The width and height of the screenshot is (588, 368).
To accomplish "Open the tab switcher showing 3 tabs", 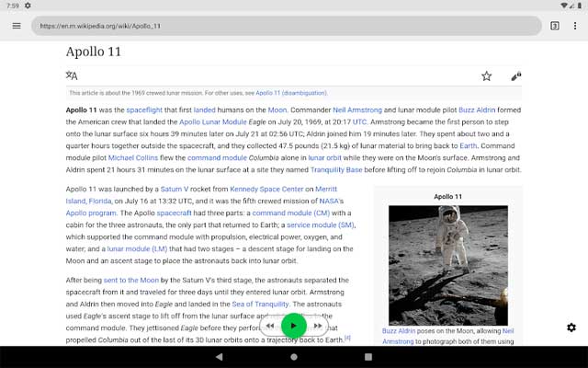I will pyautogui.click(x=554, y=26).
